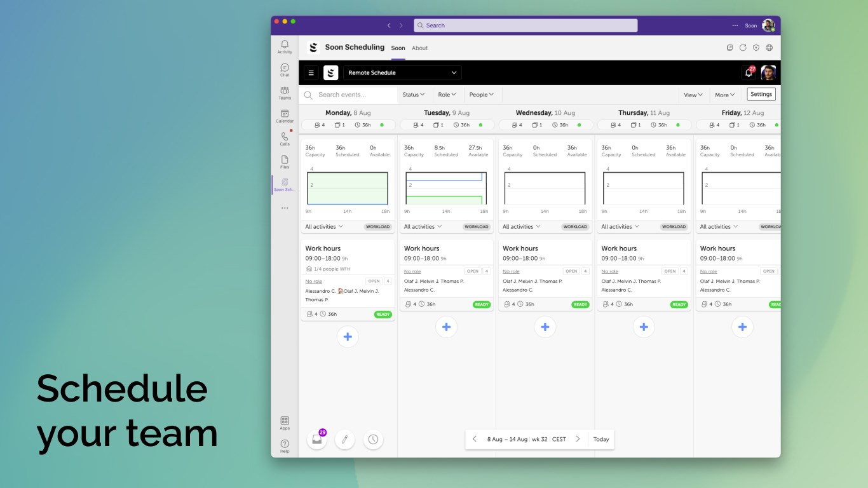Click Monday's workload capacity chart
This screenshot has width=868, height=488.
coord(348,189)
